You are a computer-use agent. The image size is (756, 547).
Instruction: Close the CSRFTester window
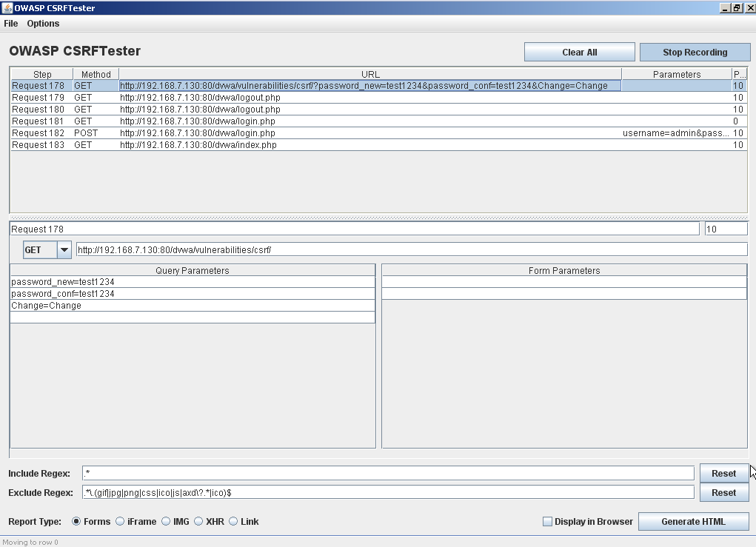click(750, 7)
